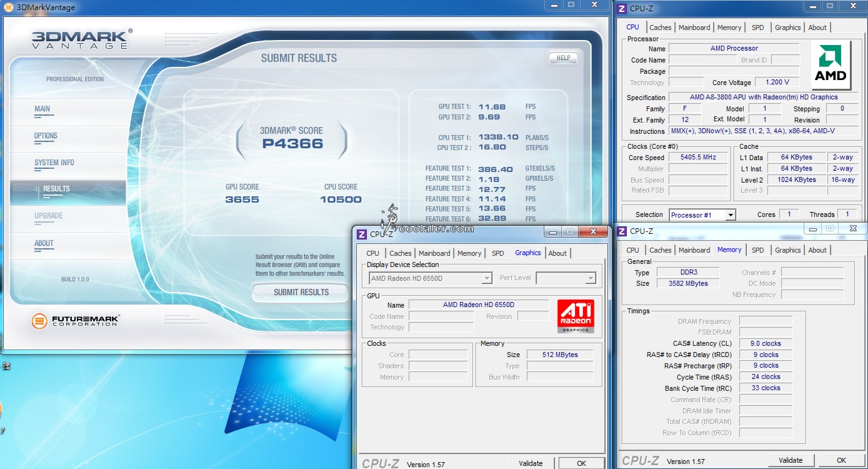This screenshot has width=868, height=469.
Task: Click GPU TEST 1 value 11.68
Action: 492,107
